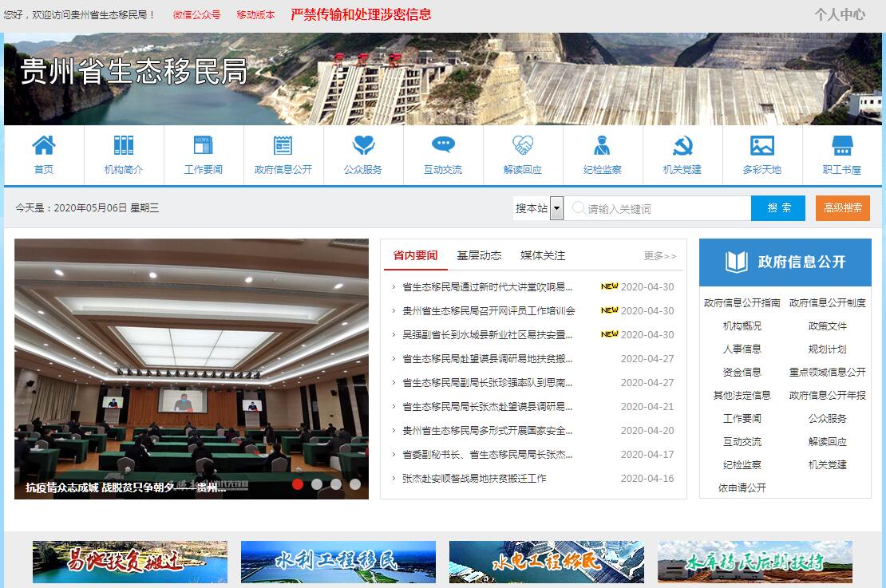Click the 解读回应 handshake icon
This screenshot has height=588, width=886.
click(x=523, y=146)
